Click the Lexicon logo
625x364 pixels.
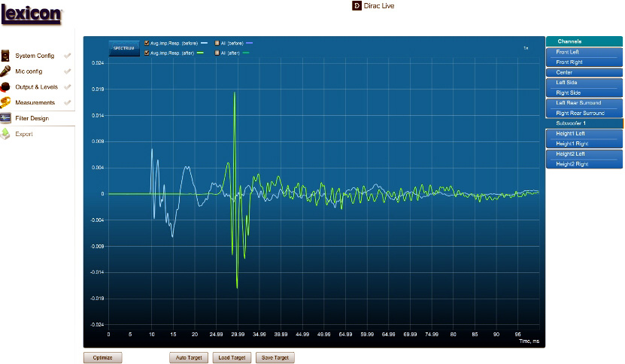point(32,15)
